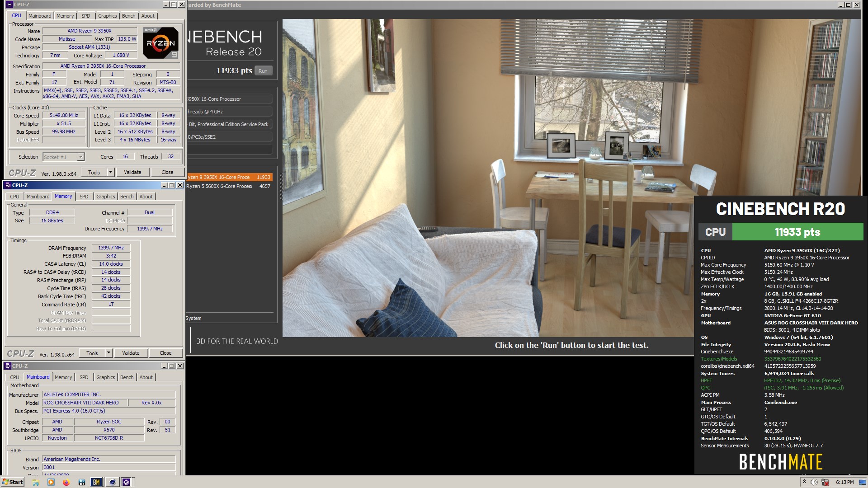Open SPD tab in top CPU-Z window
This screenshot has height=488, width=868.
[86, 16]
